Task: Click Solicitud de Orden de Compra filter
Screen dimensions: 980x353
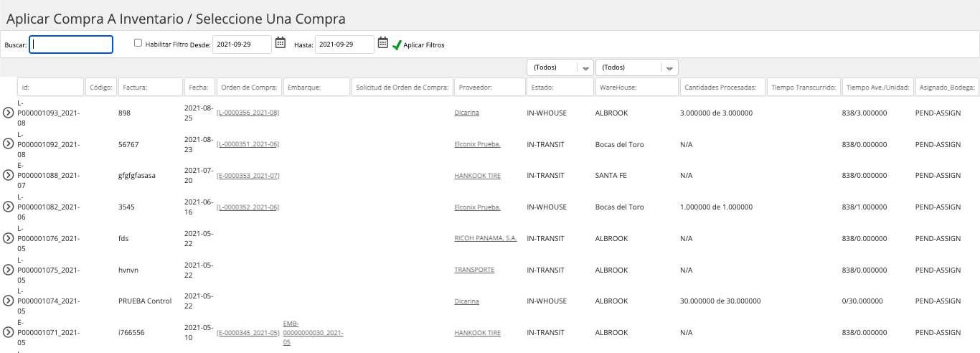Action: pos(402,87)
